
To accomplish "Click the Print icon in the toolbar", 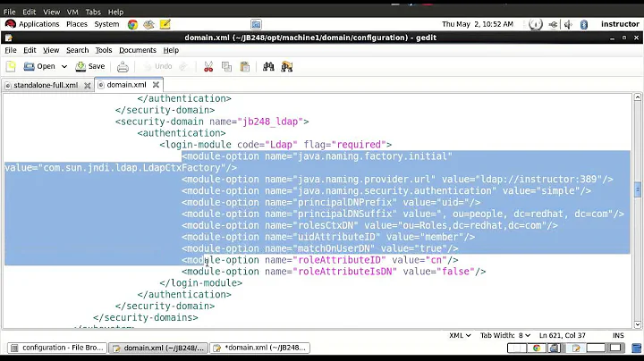I will tap(123, 66).
